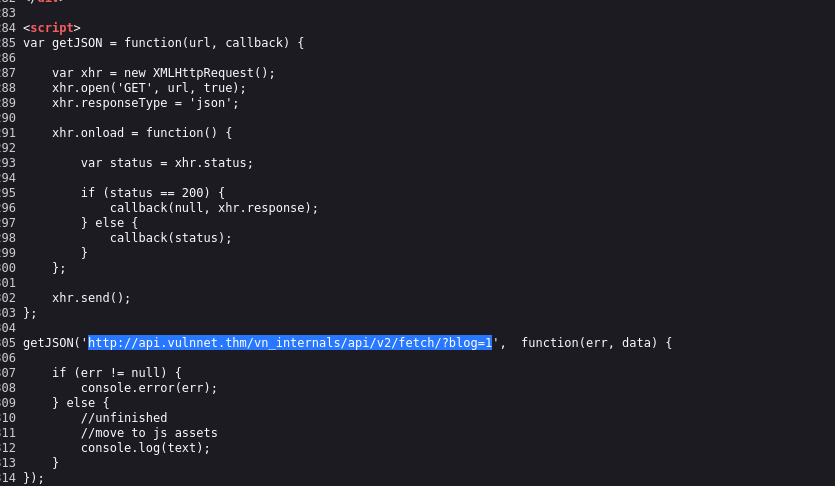This screenshot has height=486, width=835.
Task: Click the //unfinished comment
Action: tap(124, 418)
